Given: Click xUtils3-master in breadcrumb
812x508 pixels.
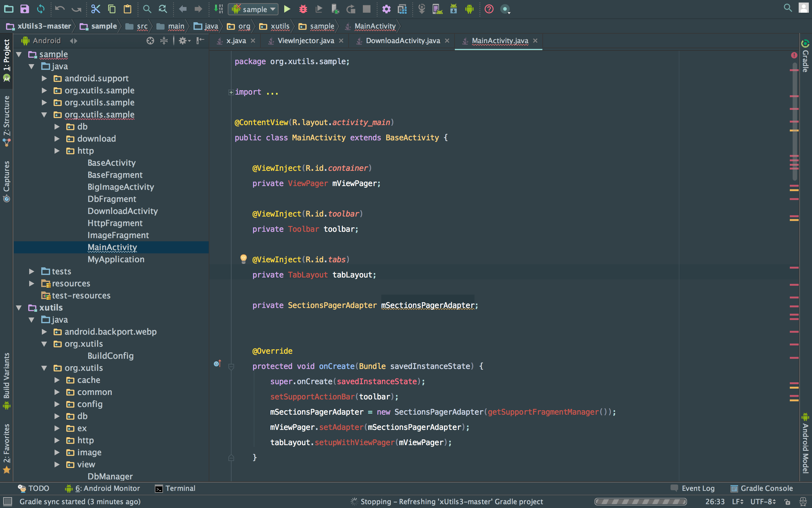Looking at the screenshot, I should pos(39,26).
